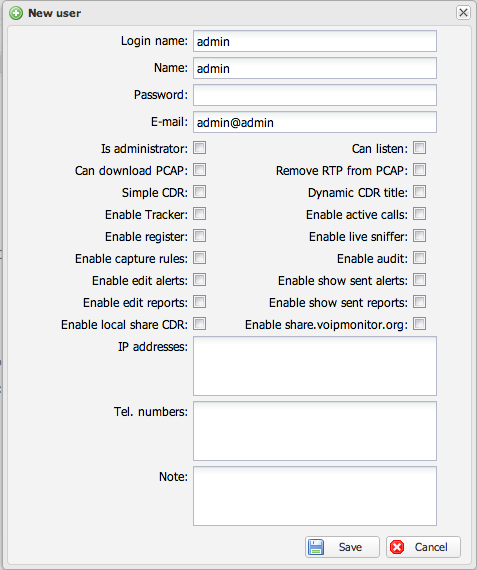Save the new user

(342, 547)
